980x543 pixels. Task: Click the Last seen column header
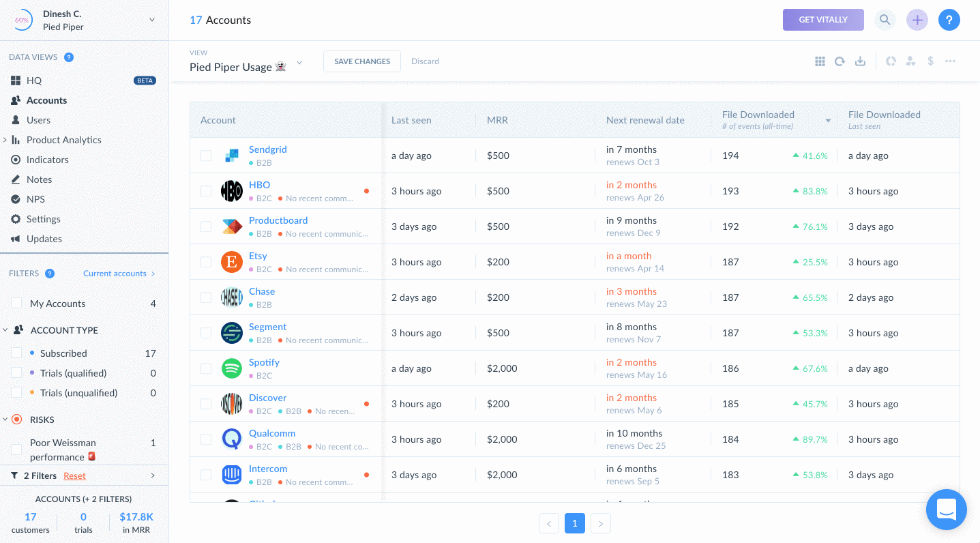click(x=411, y=120)
